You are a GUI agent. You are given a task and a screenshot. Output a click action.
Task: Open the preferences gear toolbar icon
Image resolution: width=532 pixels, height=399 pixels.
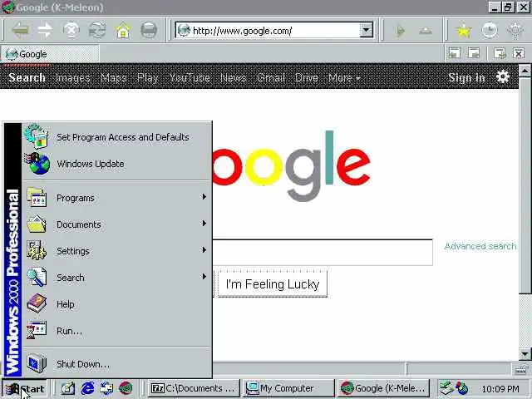tap(515, 31)
